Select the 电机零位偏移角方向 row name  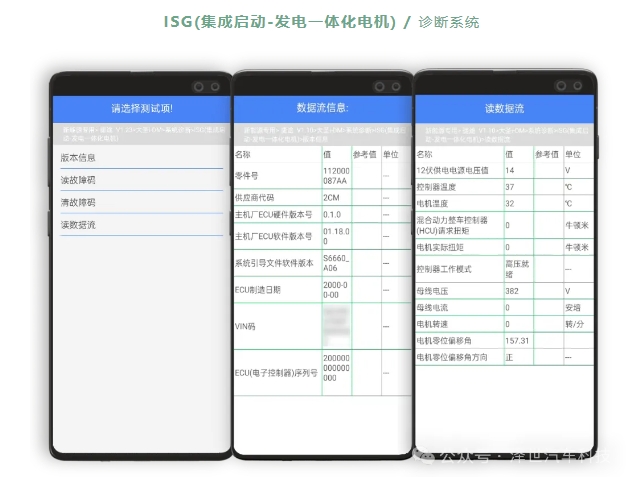452,357
